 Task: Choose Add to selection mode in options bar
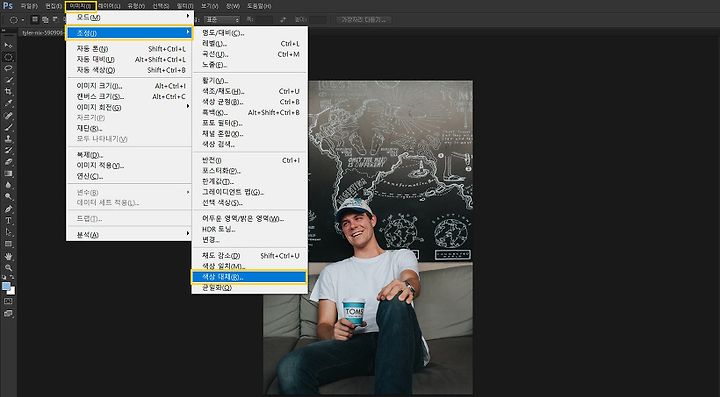pos(45,20)
